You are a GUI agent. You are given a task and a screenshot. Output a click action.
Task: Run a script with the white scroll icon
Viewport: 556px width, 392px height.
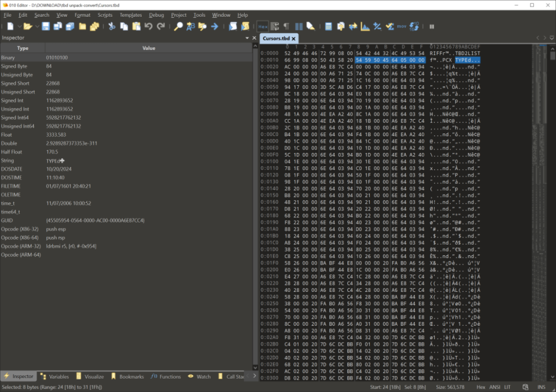coord(232,26)
